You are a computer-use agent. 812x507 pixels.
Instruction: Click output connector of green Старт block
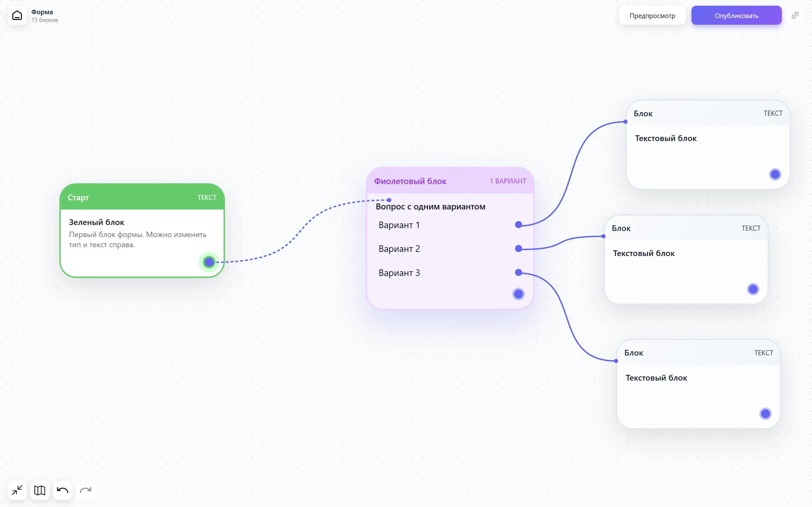pos(209,262)
